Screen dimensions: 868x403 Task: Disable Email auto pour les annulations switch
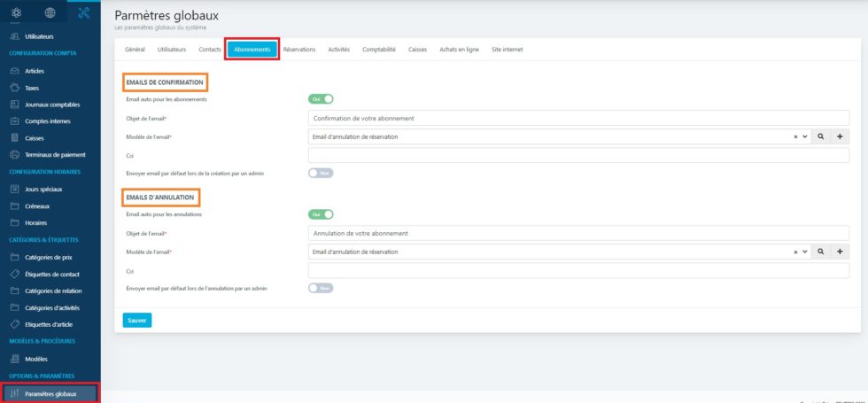pos(321,214)
